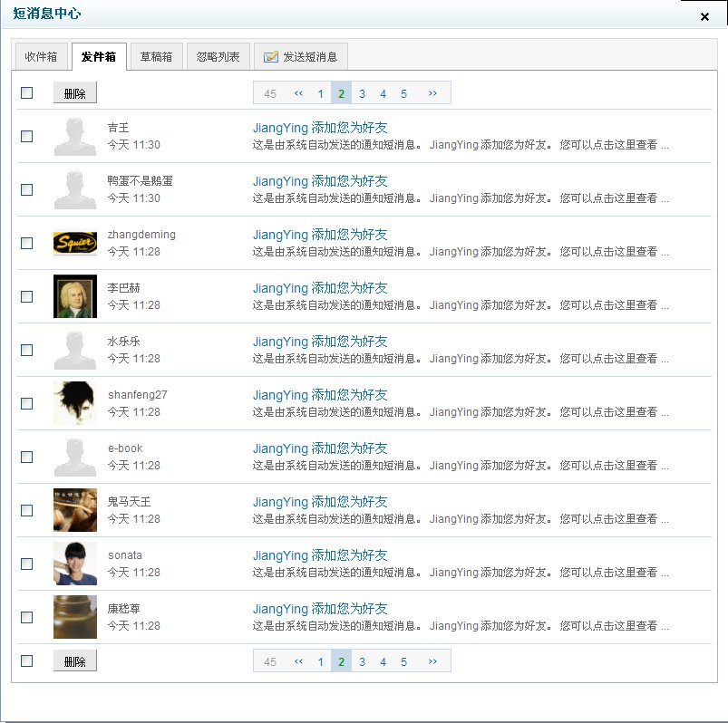Click 康嵇尊's avatar thumbnail
This screenshot has height=723, width=728.
[x=74, y=617]
